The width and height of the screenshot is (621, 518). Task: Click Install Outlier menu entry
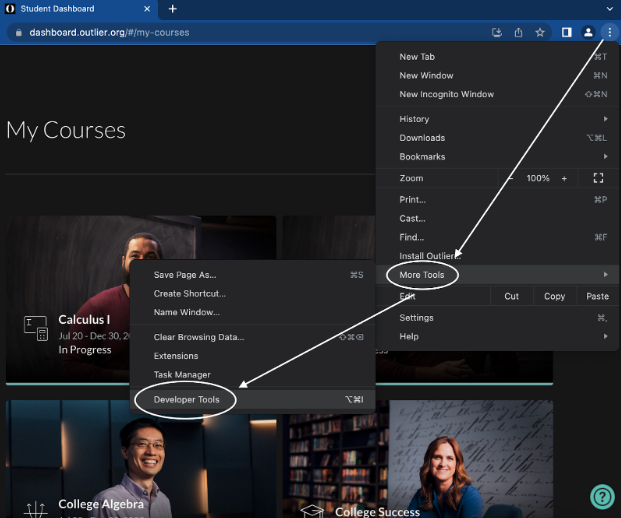coord(497,256)
